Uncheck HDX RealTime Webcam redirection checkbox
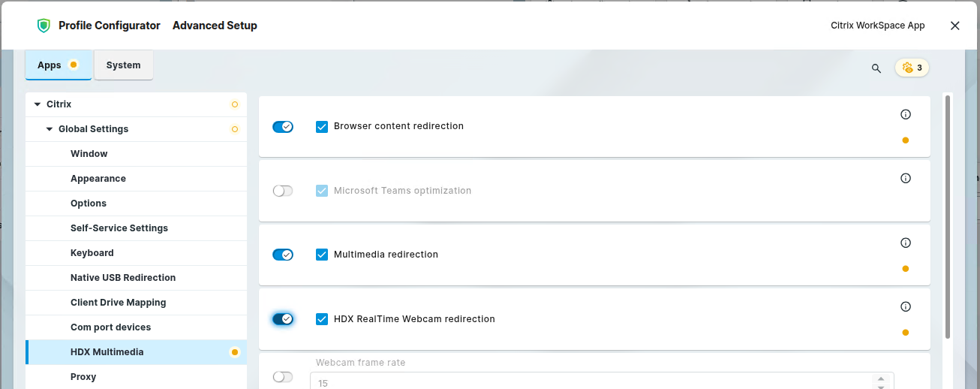 (x=322, y=319)
